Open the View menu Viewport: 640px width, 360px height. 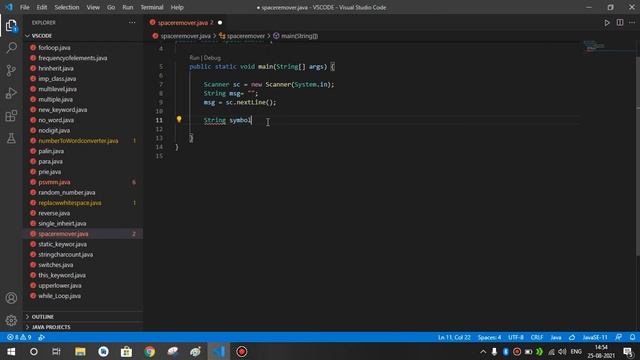pyautogui.click(x=93, y=7)
